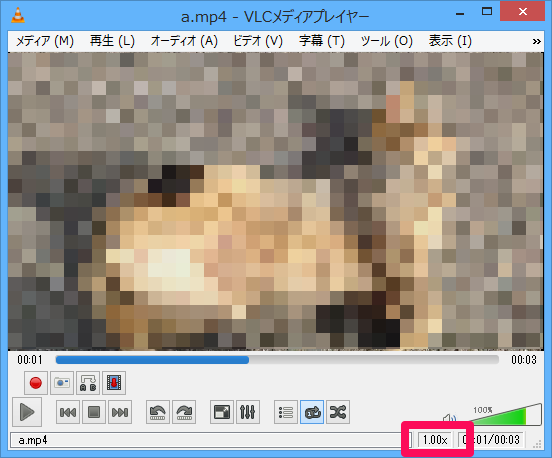Click elapsed time 00:01 label

pos(30,360)
